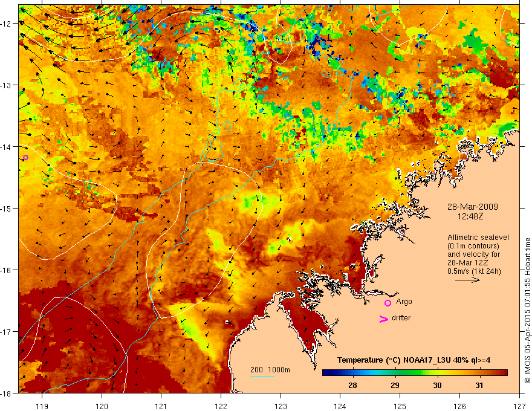Click the '12:48Z' time text

pyautogui.click(x=470, y=216)
